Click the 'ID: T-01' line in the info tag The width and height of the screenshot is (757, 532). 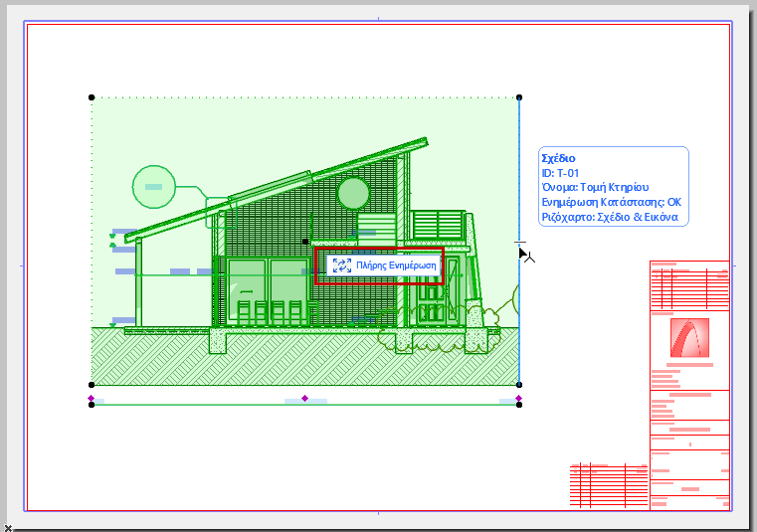point(560,173)
